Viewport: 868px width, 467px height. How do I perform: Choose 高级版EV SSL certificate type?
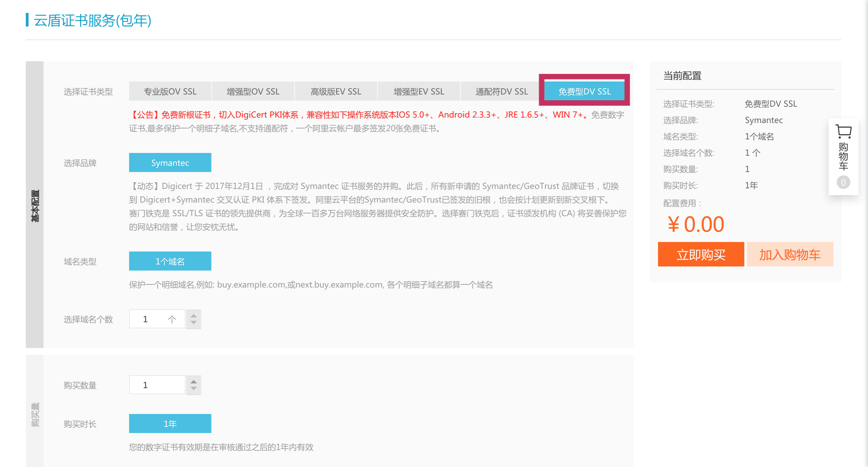[336, 91]
